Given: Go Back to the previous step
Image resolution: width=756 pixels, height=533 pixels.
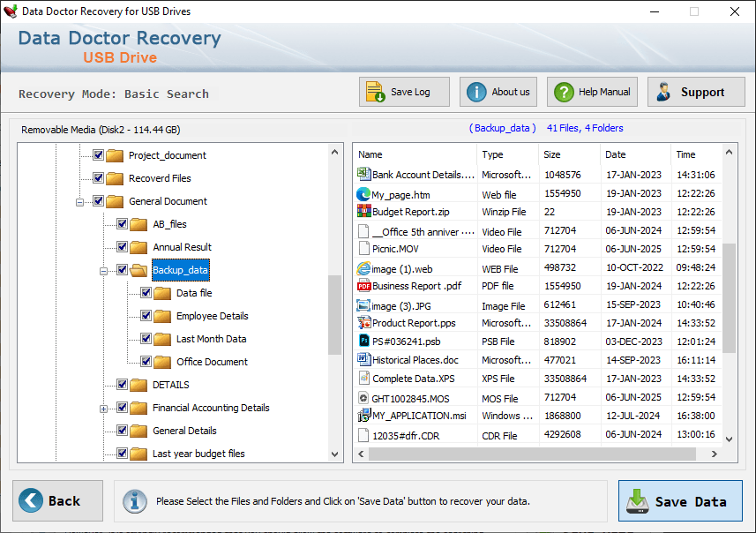Looking at the screenshot, I should point(58,500).
